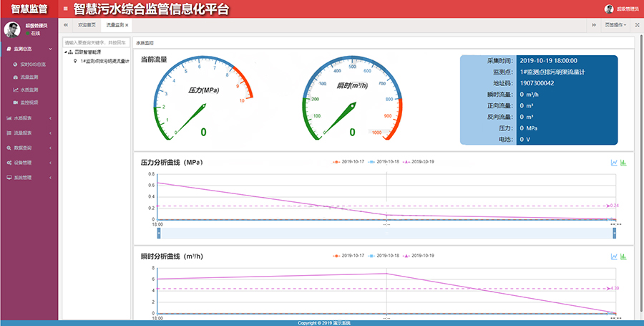Toggle 2019-10-17 series in instantaneous chart legend
The height and width of the screenshot is (326, 644).
click(x=348, y=256)
